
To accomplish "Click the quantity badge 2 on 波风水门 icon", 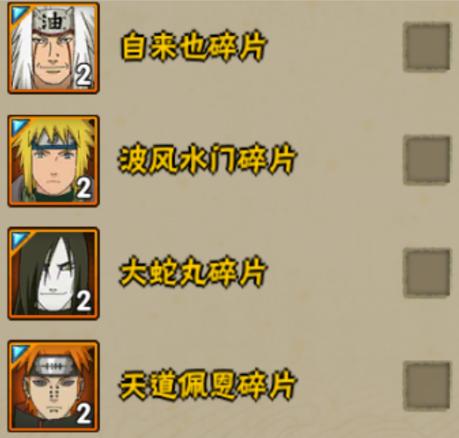I will [x=83, y=188].
